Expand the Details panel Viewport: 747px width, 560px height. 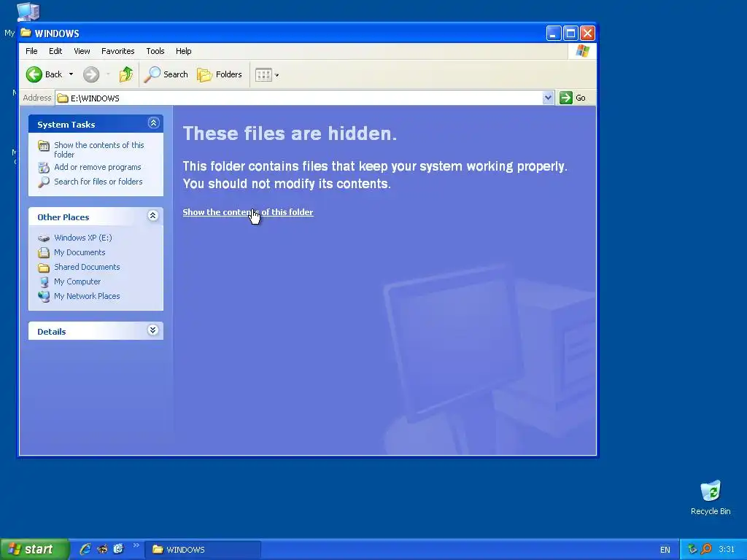point(153,330)
